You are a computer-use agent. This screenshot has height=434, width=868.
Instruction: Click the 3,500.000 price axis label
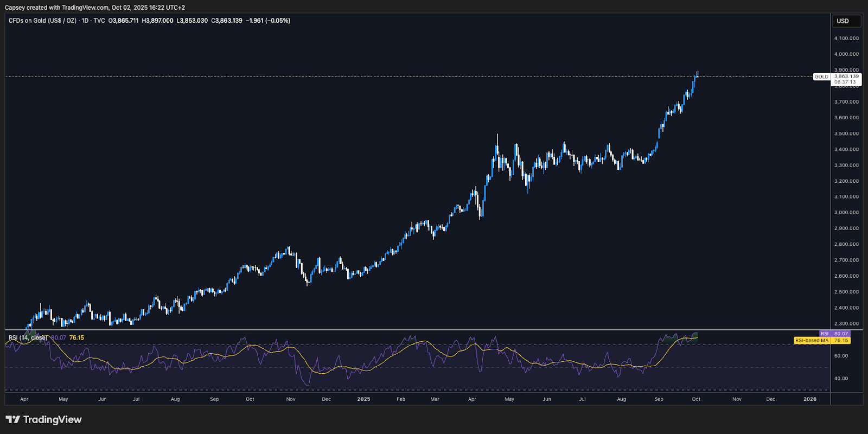point(846,133)
